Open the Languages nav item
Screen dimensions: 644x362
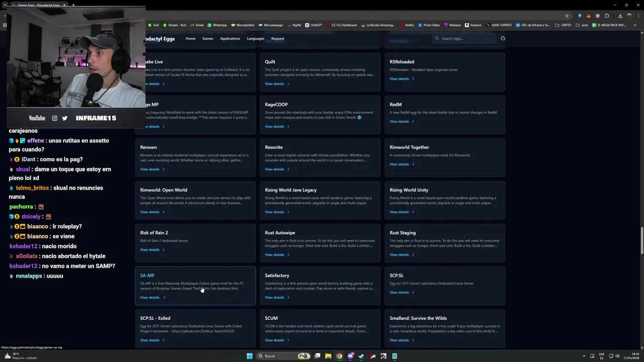point(256,38)
